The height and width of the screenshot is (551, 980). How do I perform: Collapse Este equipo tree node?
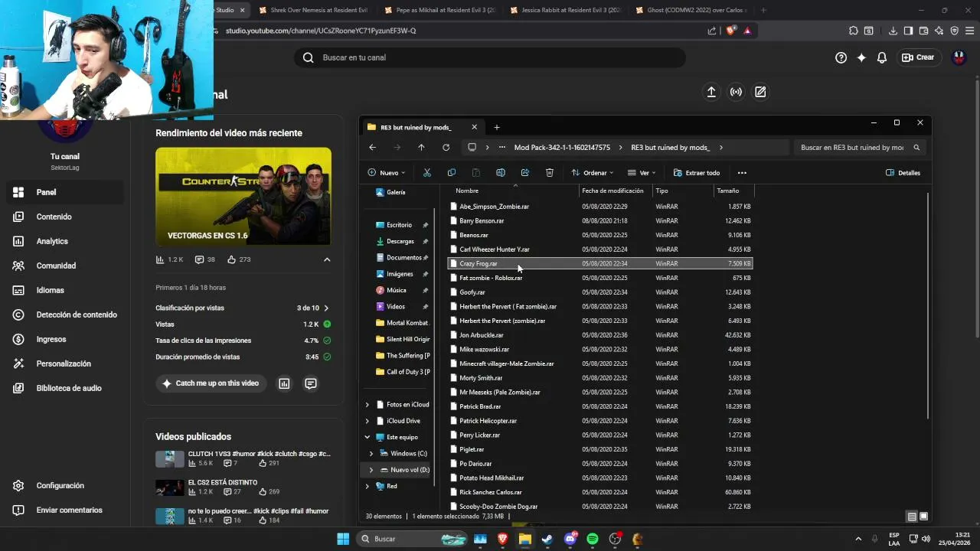[x=367, y=437]
